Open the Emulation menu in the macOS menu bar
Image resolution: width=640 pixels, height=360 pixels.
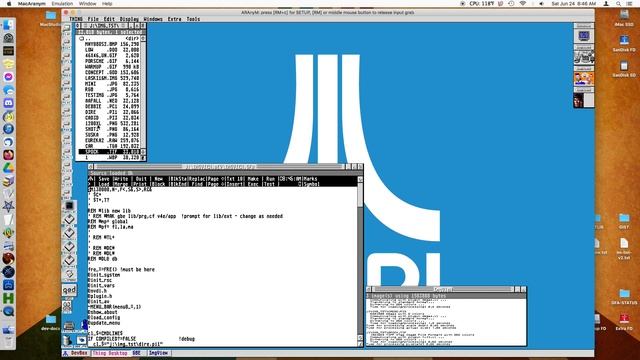(x=62, y=4)
